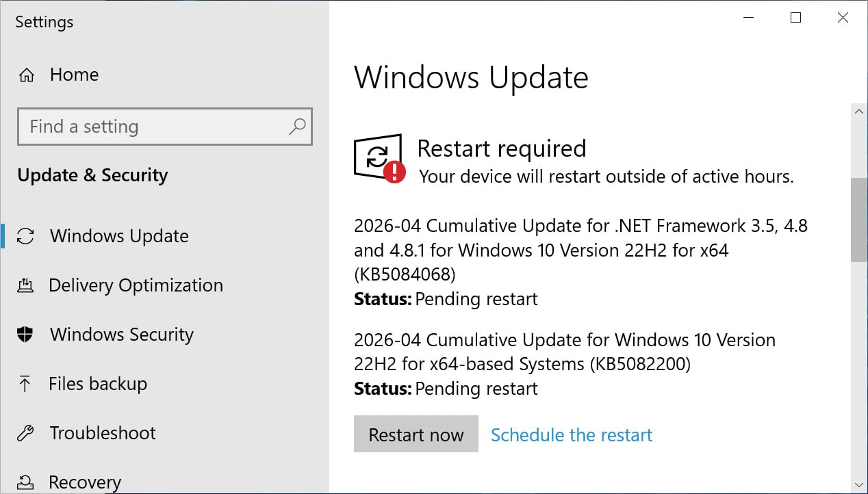Click the Restart required alert icon
868x494 pixels.
coord(377,157)
